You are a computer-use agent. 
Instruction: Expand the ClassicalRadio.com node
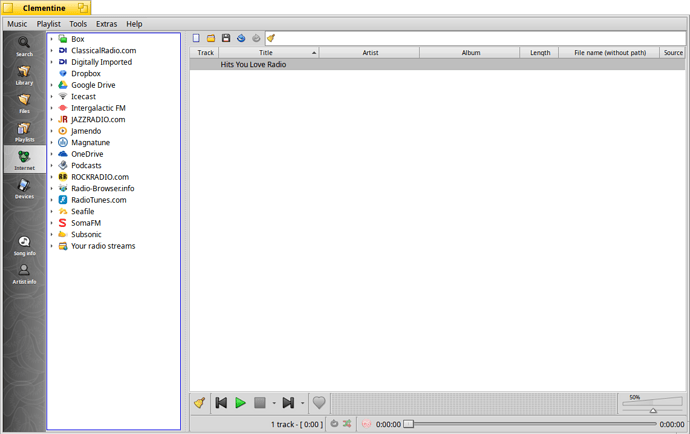pyautogui.click(x=51, y=50)
